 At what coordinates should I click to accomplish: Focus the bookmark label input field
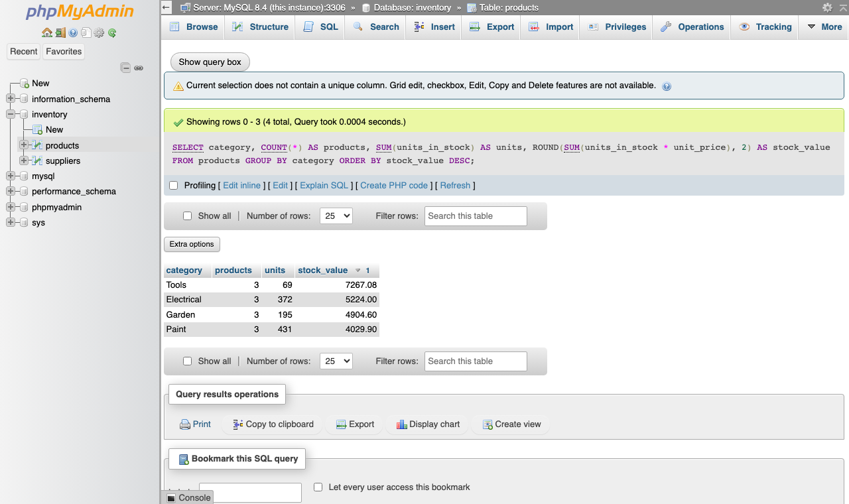coord(250,493)
